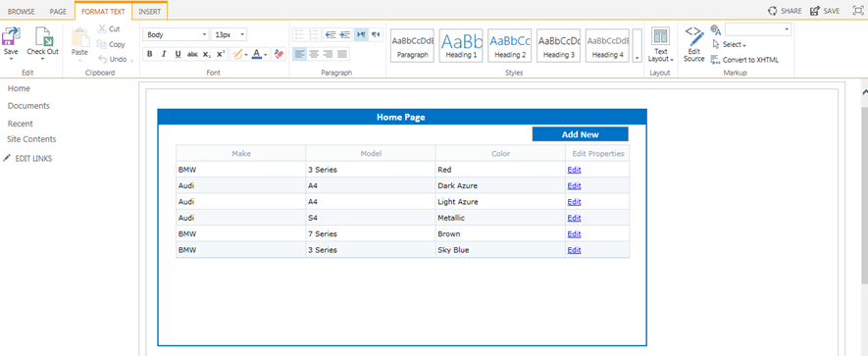Open the Select dropdown in Markup

point(730,44)
